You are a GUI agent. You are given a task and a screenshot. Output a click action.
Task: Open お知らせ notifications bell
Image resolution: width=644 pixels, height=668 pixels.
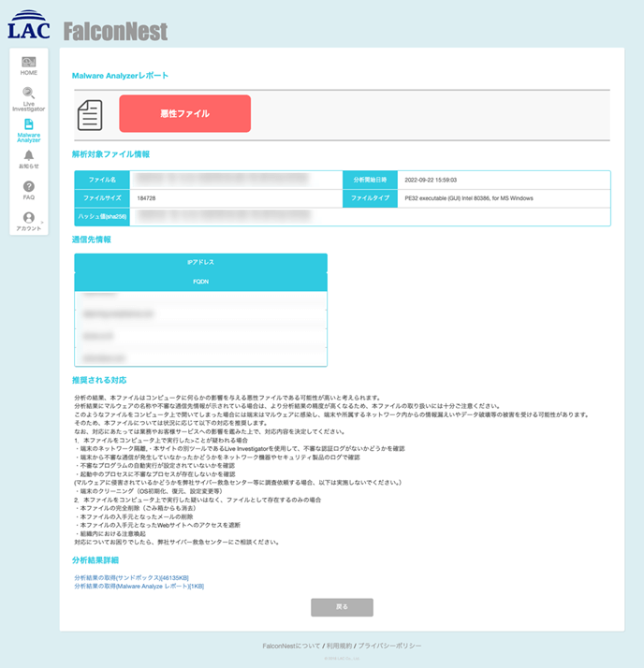click(x=29, y=160)
